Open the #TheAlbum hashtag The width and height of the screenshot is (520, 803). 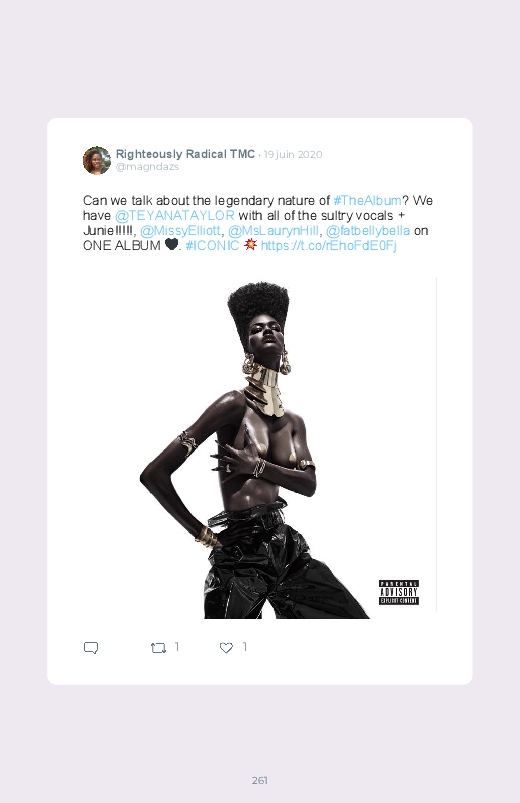367,200
